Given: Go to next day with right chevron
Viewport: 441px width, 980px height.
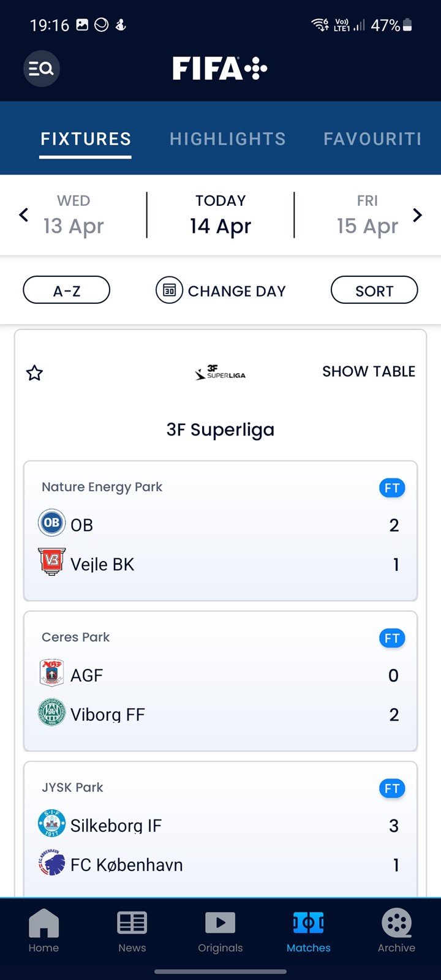Looking at the screenshot, I should [417, 215].
